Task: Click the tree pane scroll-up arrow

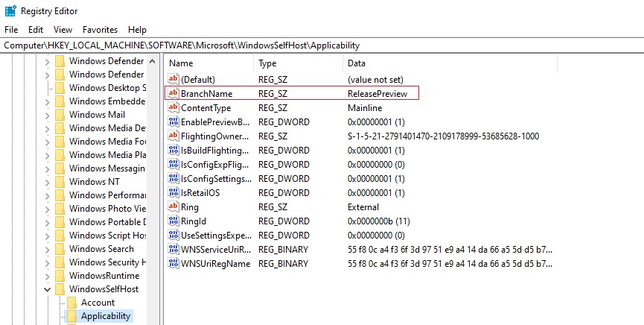Action: (x=153, y=61)
